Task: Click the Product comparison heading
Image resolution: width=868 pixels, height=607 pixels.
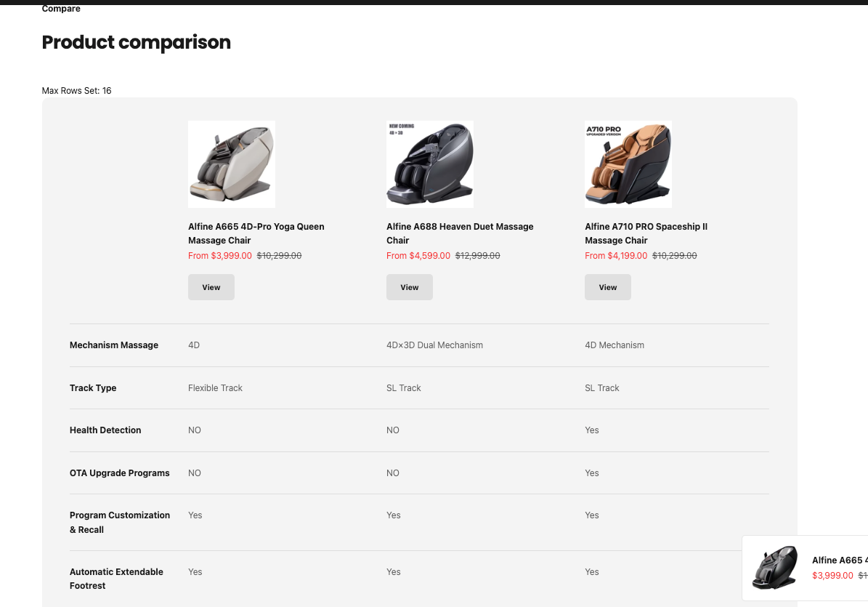Action: (x=137, y=43)
